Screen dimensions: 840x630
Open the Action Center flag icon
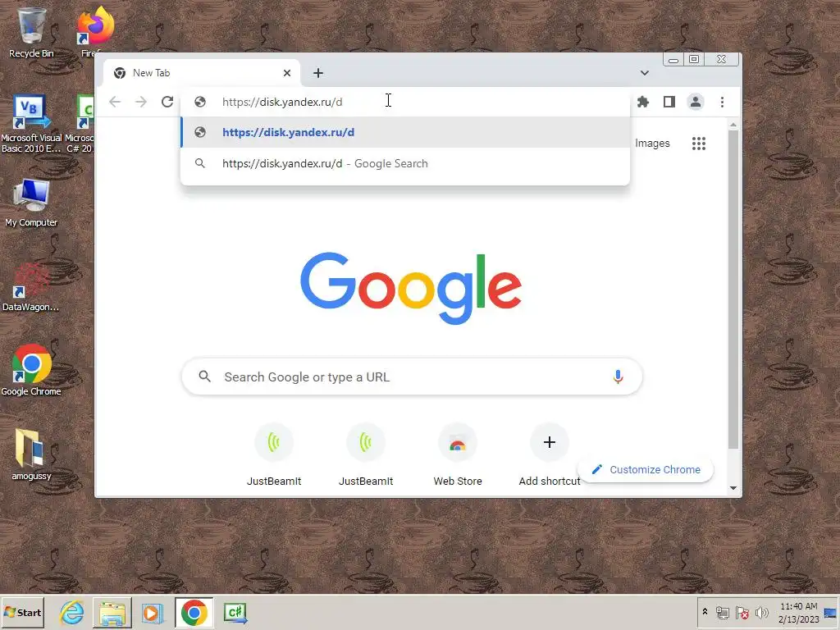tap(742, 612)
